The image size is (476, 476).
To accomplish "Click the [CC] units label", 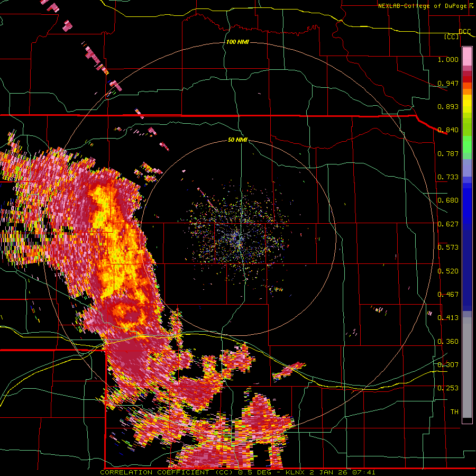I will point(451,37).
